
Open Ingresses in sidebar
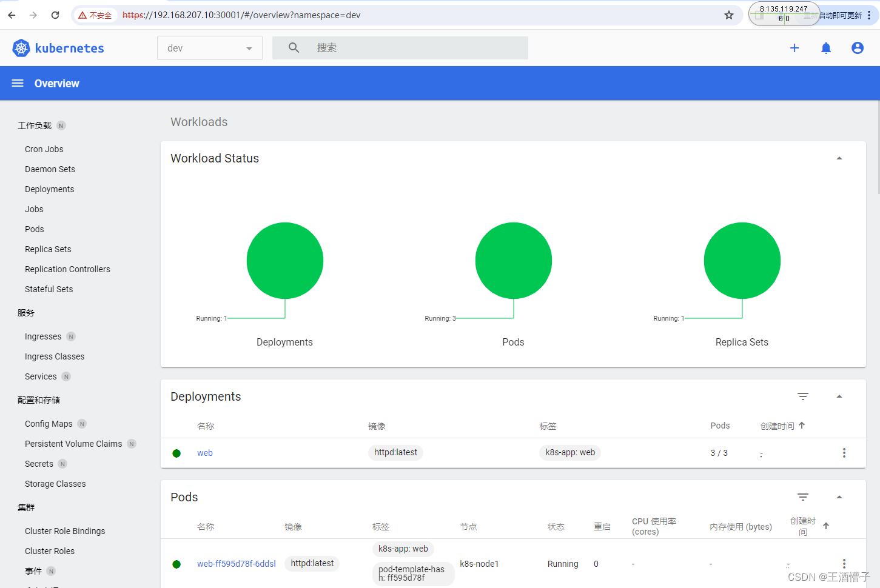coord(43,336)
